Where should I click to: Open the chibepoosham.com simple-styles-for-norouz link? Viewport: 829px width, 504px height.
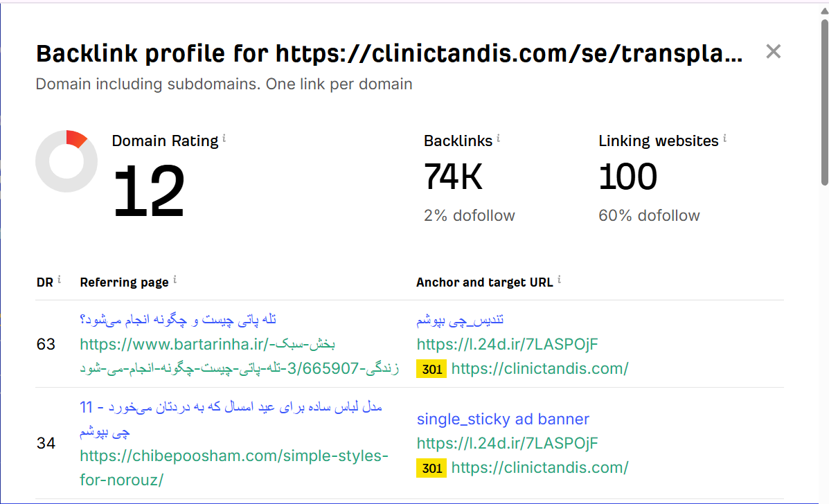click(233, 456)
